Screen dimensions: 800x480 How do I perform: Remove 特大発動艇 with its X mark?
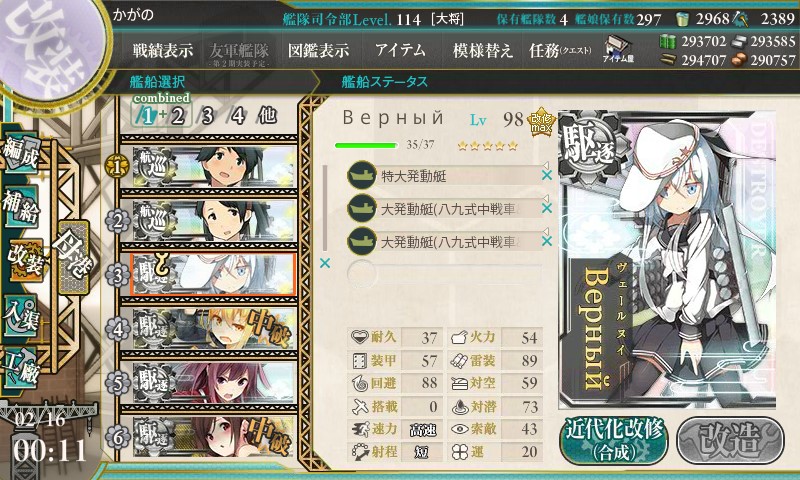[x=546, y=175]
